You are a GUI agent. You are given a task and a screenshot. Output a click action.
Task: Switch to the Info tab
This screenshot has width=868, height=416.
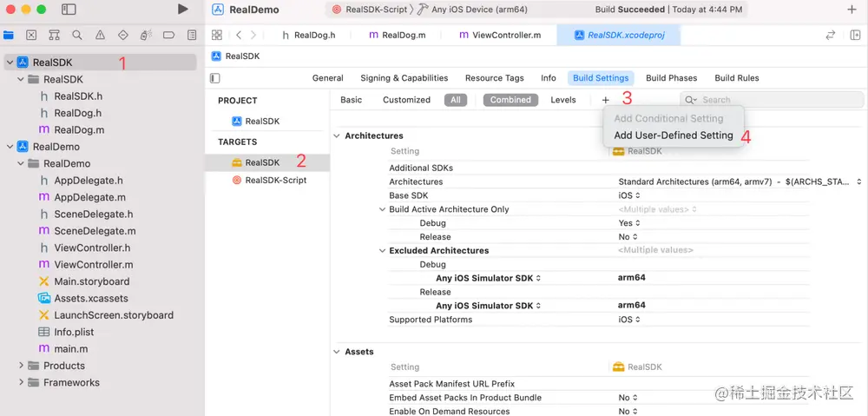point(549,78)
